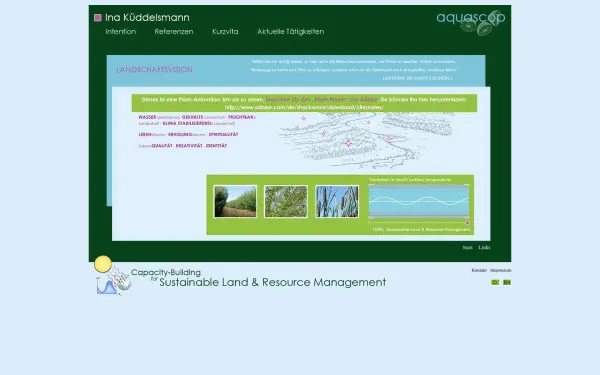Click the aquascop logo
Image resolution: width=600 pixels, height=375 pixels.
coord(471,22)
